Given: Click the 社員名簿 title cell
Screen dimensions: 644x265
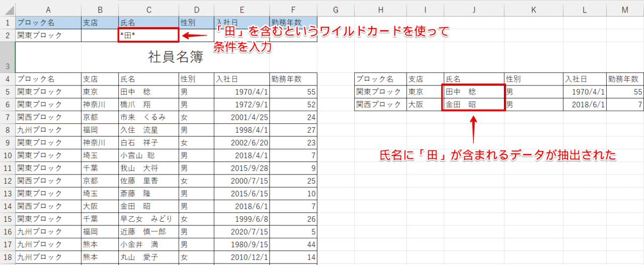Looking at the screenshot, I should coord(167,57).
